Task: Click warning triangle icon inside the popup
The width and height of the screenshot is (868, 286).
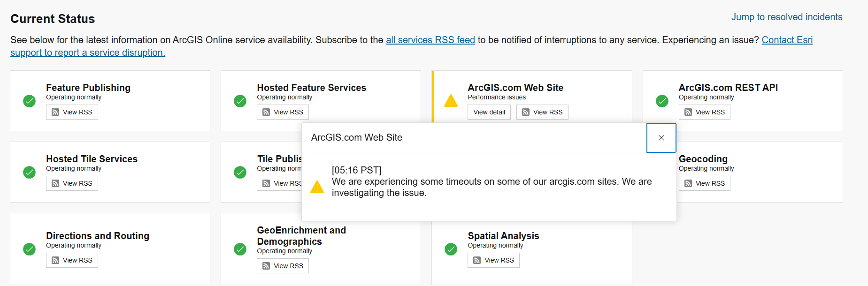Action: pyautogui.click(x=317, y=187)
